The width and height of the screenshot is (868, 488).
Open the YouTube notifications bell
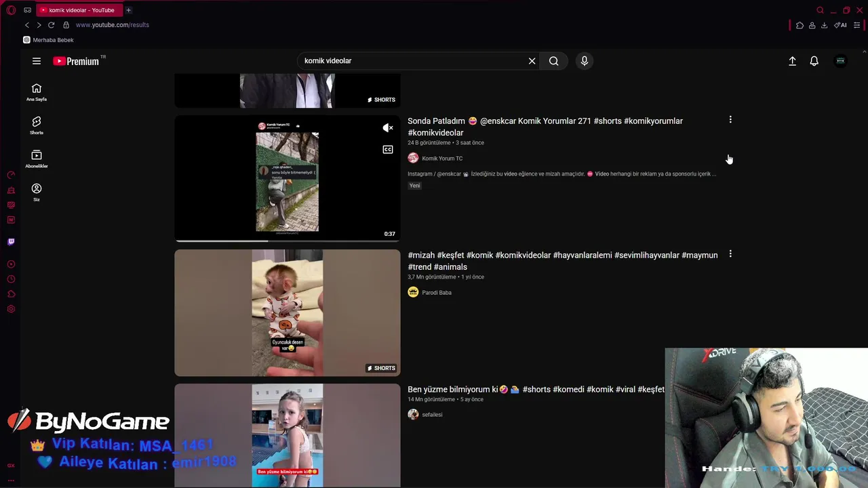[814, 61]
